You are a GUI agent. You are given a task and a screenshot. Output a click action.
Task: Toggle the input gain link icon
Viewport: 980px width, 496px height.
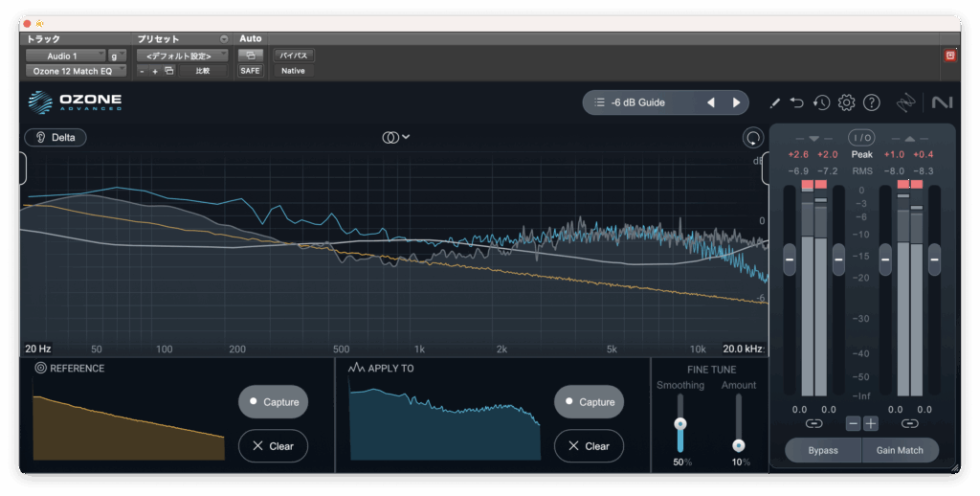click(813, 423)
